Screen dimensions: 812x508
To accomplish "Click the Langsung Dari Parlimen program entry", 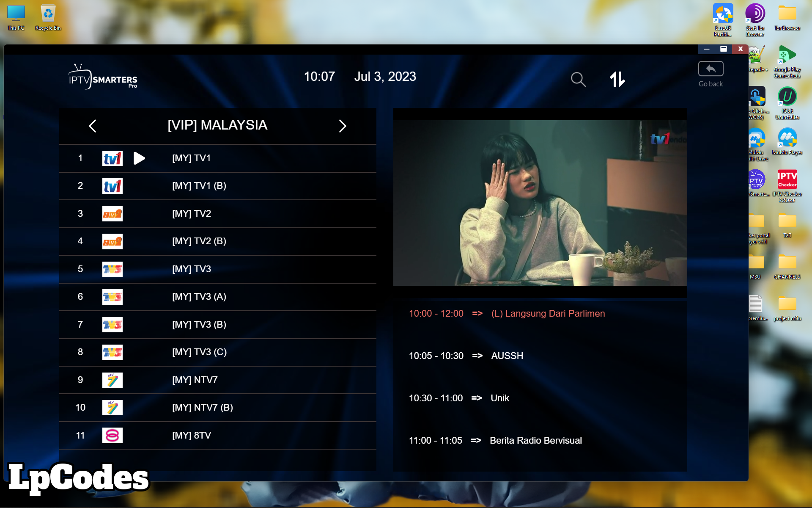I will point(548,314).
